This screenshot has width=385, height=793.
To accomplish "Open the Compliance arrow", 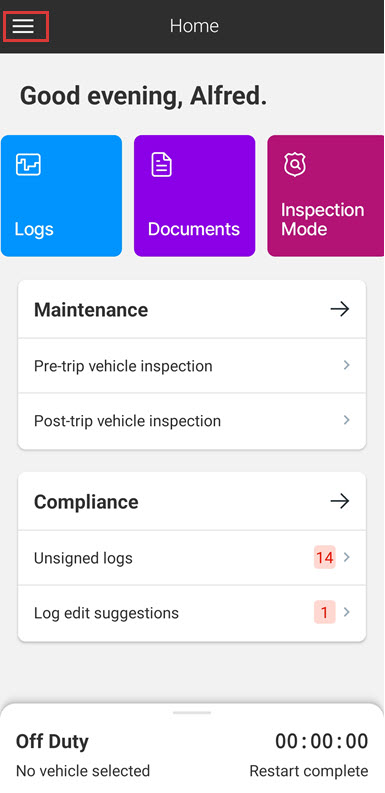I will point(339,501).
